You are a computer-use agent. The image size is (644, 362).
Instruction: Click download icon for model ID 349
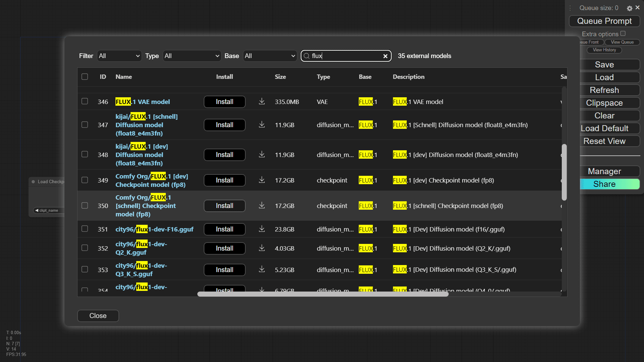262,180
